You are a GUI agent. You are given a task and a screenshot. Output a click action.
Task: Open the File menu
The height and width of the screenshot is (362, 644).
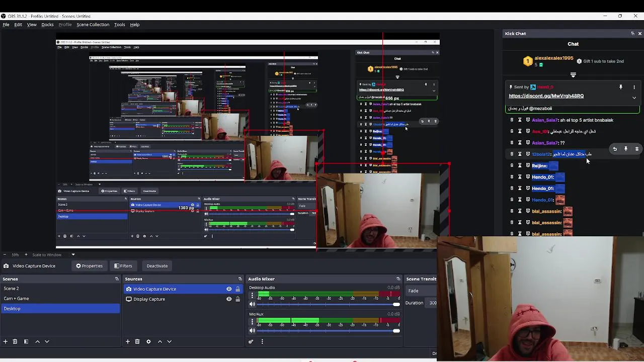6,25
